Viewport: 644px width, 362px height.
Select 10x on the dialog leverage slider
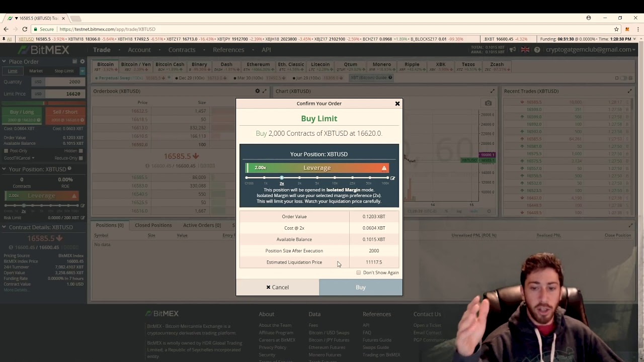pyautogui.click(x=335, y=178)
